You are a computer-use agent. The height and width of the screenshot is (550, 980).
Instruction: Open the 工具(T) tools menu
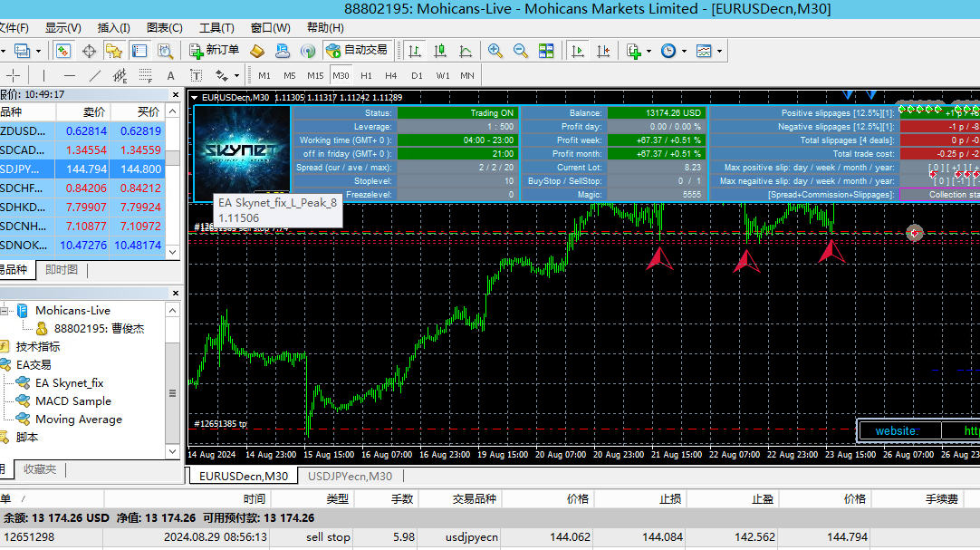tap(216, 27)
